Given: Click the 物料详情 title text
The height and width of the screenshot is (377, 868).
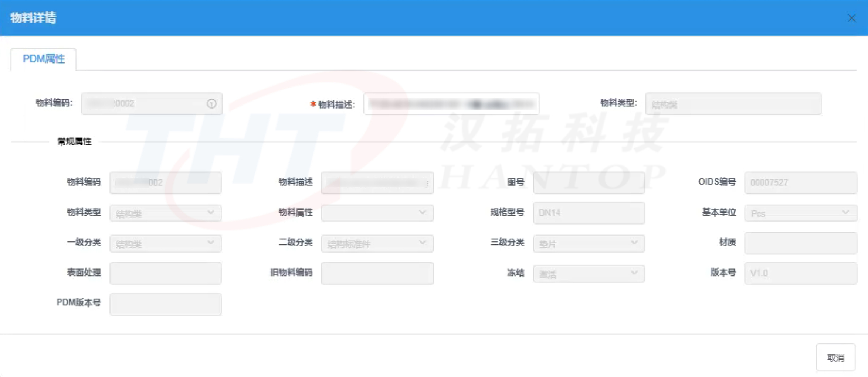Looking at the screenshot, I should (33, 18).
